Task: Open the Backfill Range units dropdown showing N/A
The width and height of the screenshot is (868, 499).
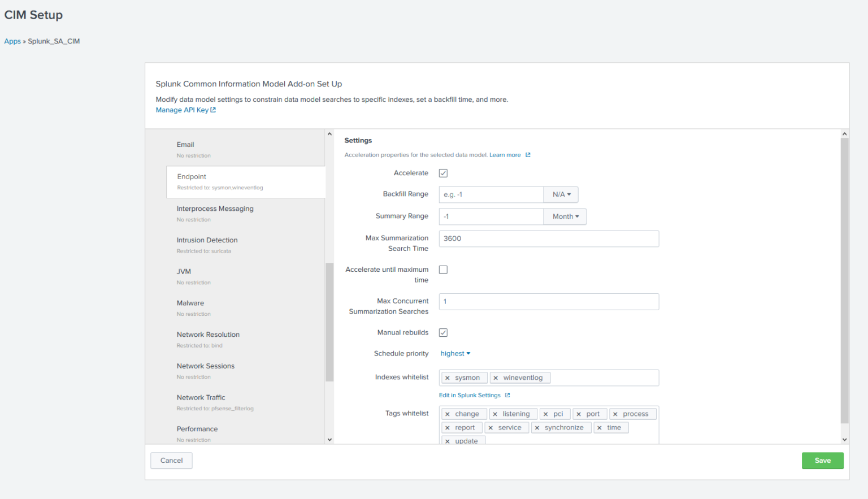Action: point(561,194)
